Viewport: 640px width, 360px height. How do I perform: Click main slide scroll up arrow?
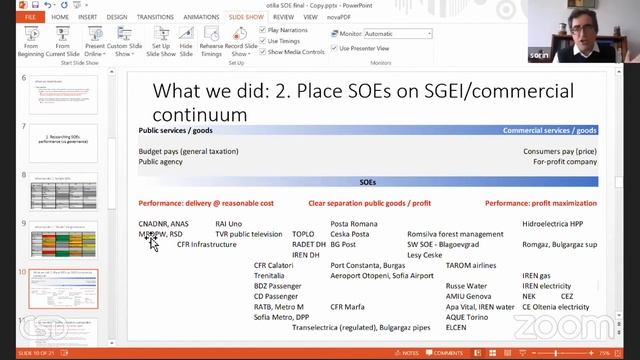(x=619, y=72)
